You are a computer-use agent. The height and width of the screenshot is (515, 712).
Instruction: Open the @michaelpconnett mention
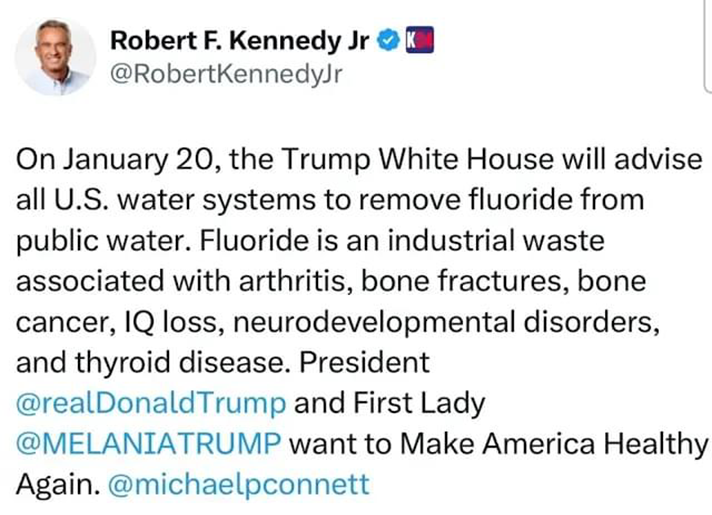[x=238, y=485]
